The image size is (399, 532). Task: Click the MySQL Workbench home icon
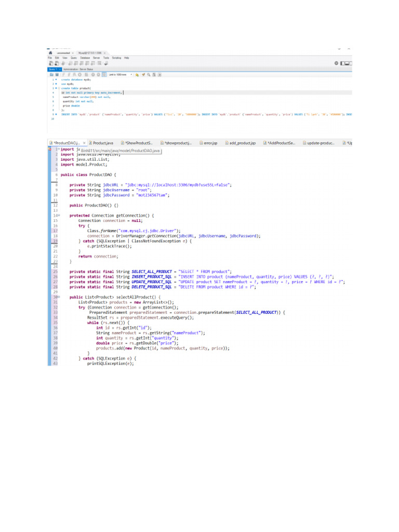click(x=50, y=52)
